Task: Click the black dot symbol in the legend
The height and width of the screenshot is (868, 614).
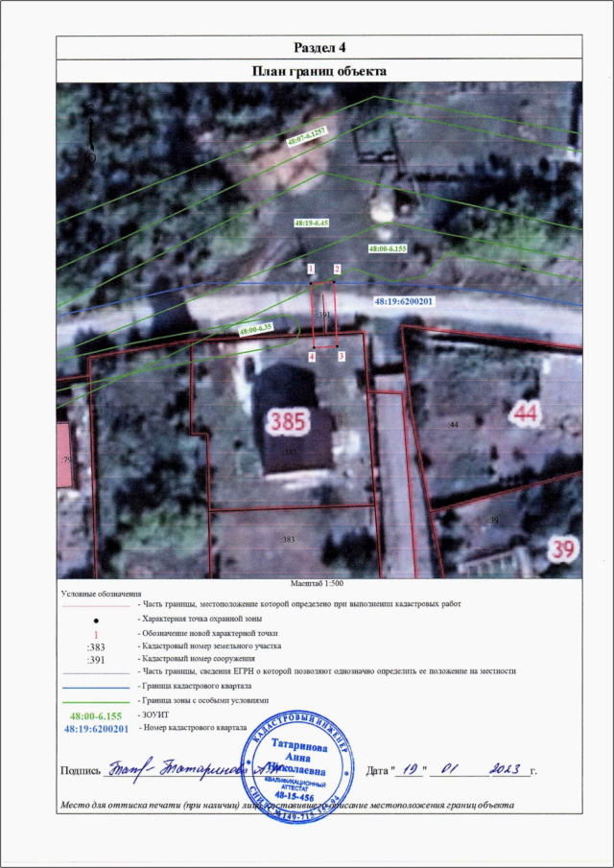Action: click(94, 620)
